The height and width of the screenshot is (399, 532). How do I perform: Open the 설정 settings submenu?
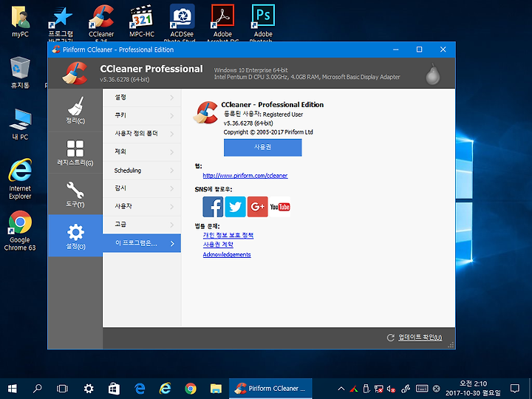(142, 98)
